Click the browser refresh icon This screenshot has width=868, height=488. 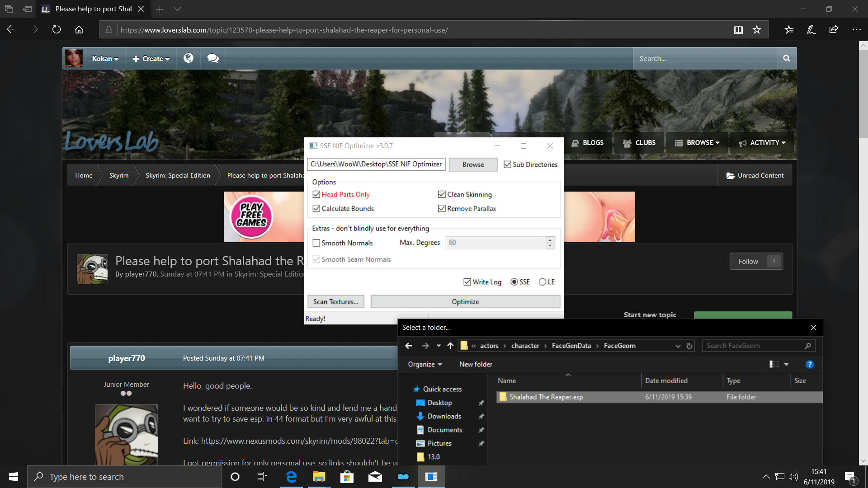click(x=57, y=30)
